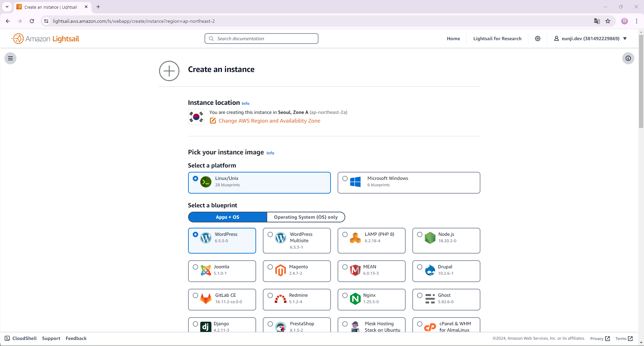The height and width of the screenshot is (346, 644).
Task: Click the WordPress Multisite logo
Action: coord(281,238)
